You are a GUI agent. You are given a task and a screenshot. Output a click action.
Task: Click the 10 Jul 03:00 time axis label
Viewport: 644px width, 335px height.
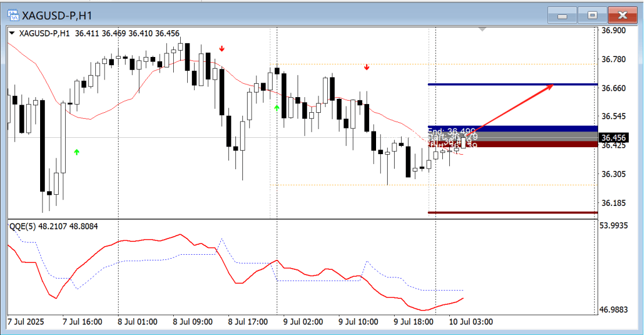click(471, 322)
